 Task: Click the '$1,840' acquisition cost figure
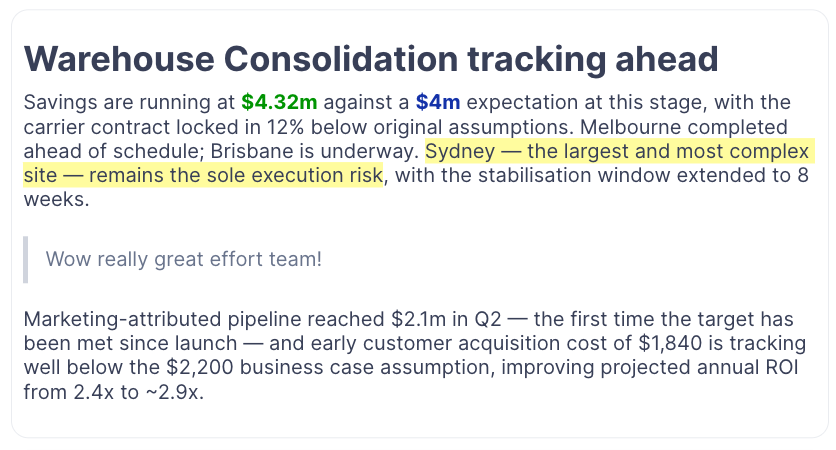click(670, 343)
